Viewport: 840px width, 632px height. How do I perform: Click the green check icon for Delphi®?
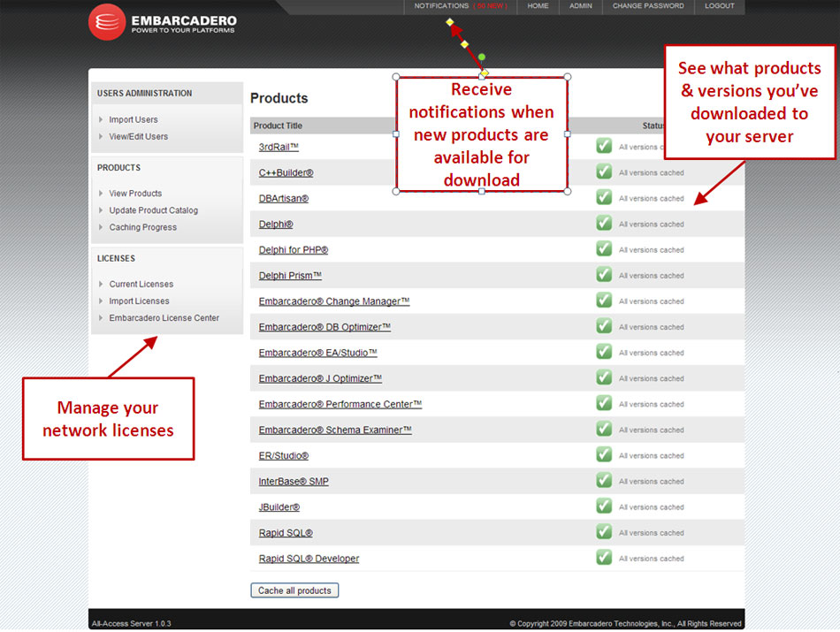604,223
